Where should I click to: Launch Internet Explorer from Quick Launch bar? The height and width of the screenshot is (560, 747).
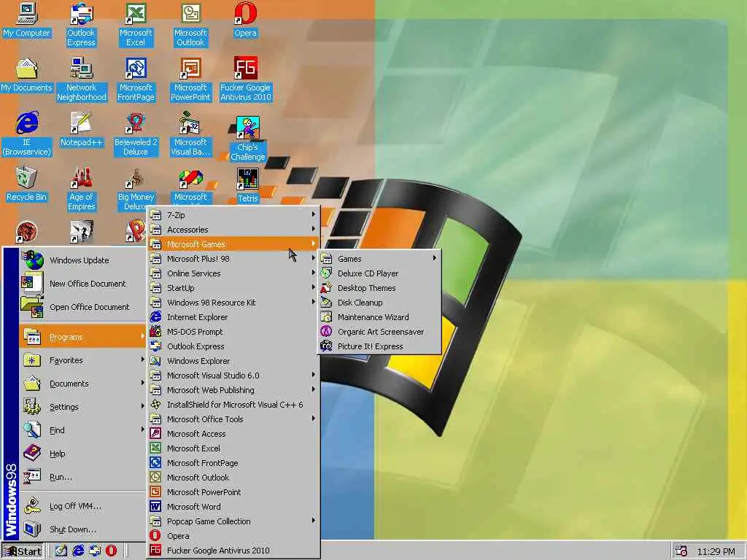pyautogui.click(x=78, y=551)
